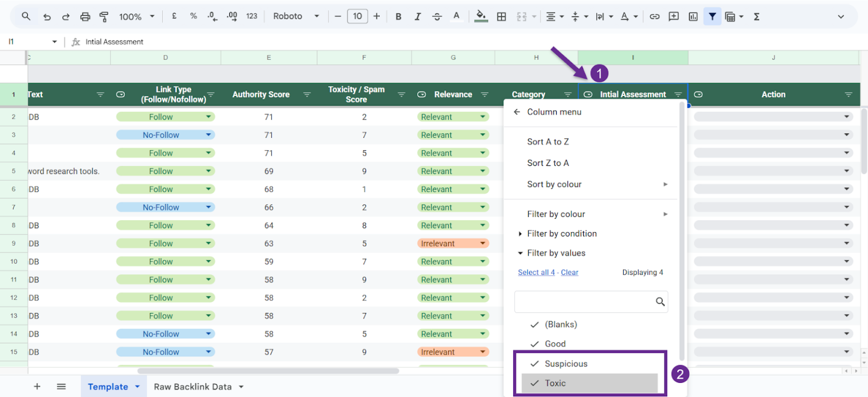Image resolution: width=868 pixels, height=397 pixels.
Task: Open the all sheets list icon
Action: [61, 386]
